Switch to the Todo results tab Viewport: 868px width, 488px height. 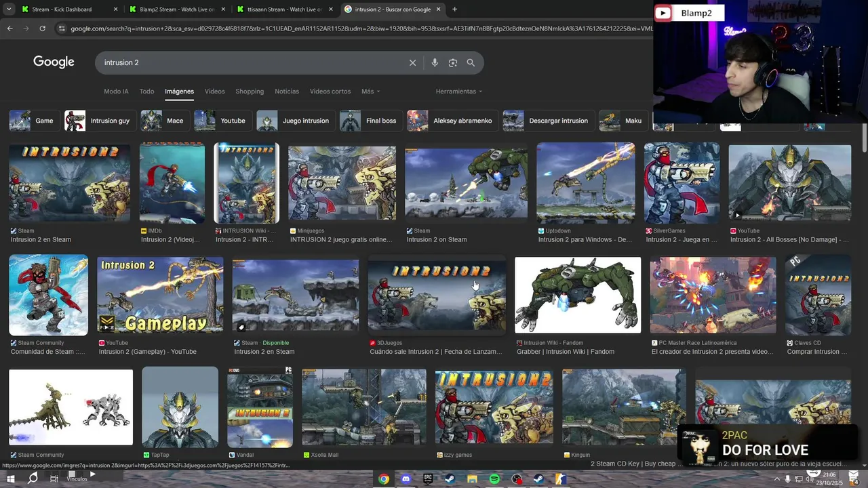click(146, 91)
